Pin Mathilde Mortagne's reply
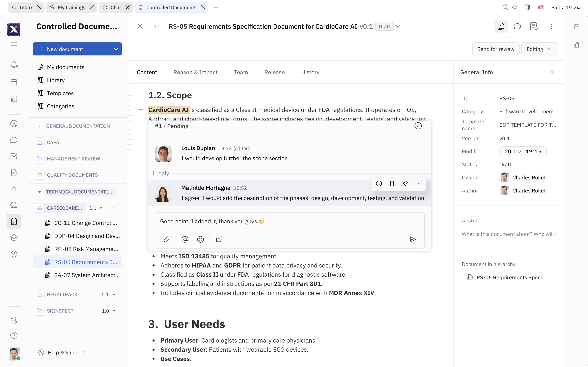Image resolution: width=588 pixels, height=367 pixels. pyautogui.click(x=405, y=183)
